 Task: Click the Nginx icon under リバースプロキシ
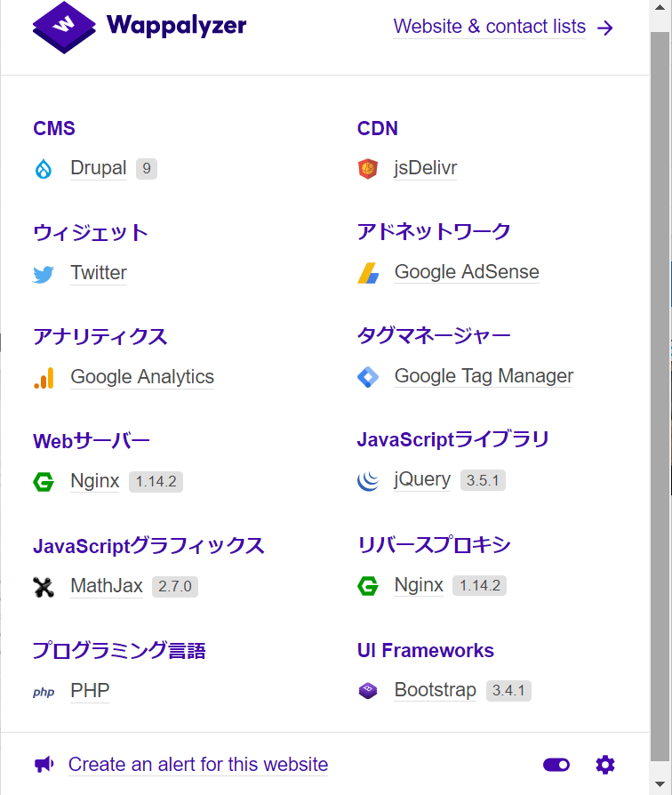coord(368,586)
